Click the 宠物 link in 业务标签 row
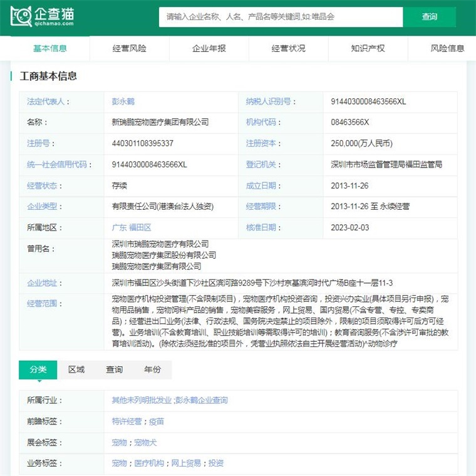This screenshot has width=476, height=476. click(119, 463)
